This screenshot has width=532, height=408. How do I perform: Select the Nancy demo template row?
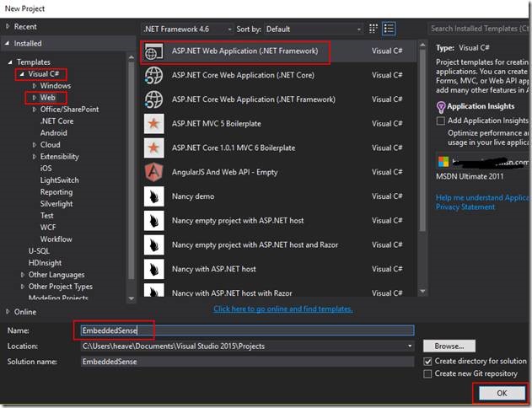coord(278,196)
